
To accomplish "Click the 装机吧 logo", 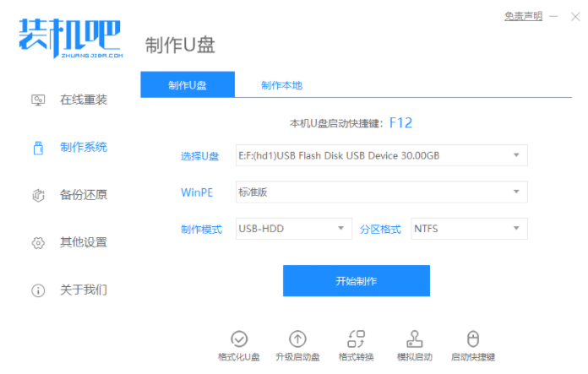I will point(71,35).
